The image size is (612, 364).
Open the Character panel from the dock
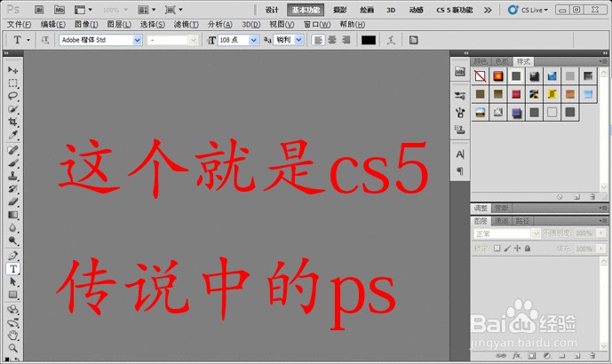tap(460, 154)
